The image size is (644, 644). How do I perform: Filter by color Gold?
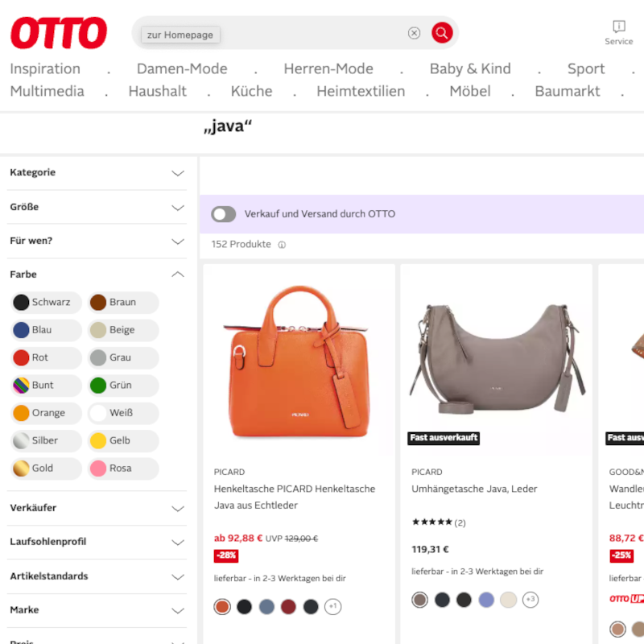[x=46, y=469]
